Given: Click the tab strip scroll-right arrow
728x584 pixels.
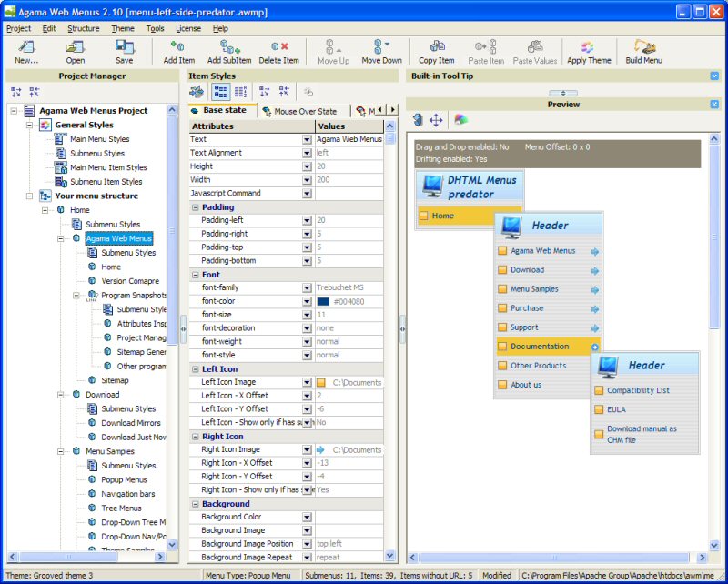Looking at the screenshot, I should (x=393, y=109).
